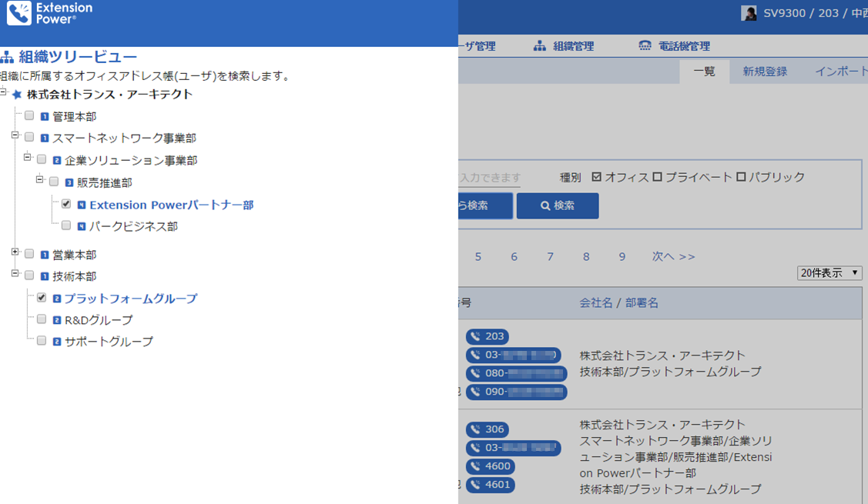868x504 pixels.
Task: Toggle the パブリック type checkbox
Action: (741, 177)
